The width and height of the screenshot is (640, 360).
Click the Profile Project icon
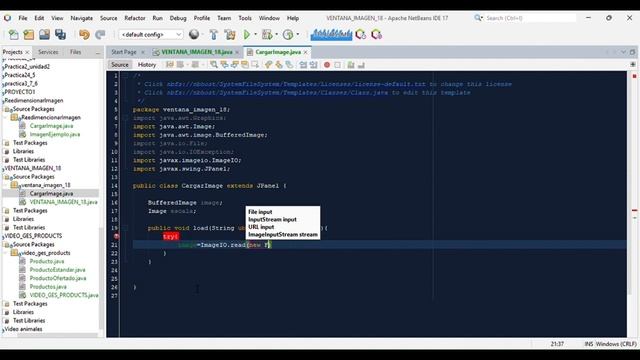pos(288,35)
